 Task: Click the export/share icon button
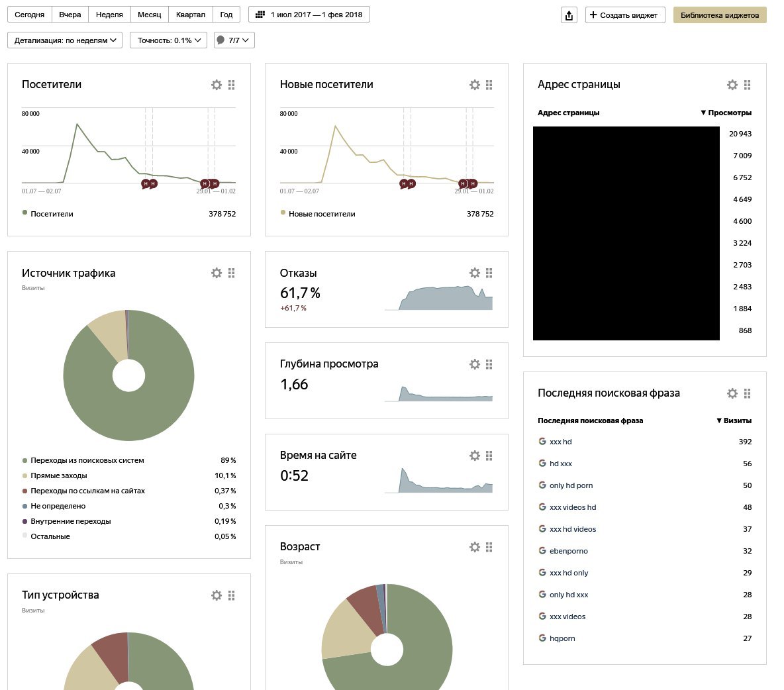pos(569,15)
